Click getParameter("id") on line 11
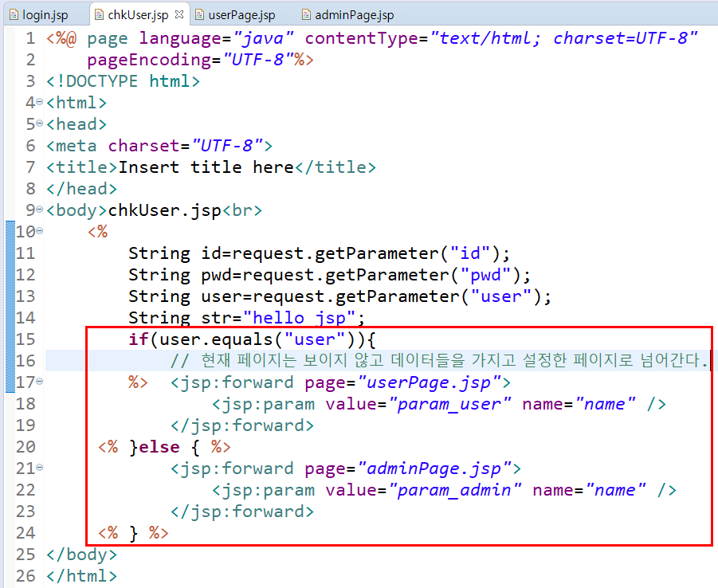Viewport: 718px width, 588px height. (x=407, y=253)
